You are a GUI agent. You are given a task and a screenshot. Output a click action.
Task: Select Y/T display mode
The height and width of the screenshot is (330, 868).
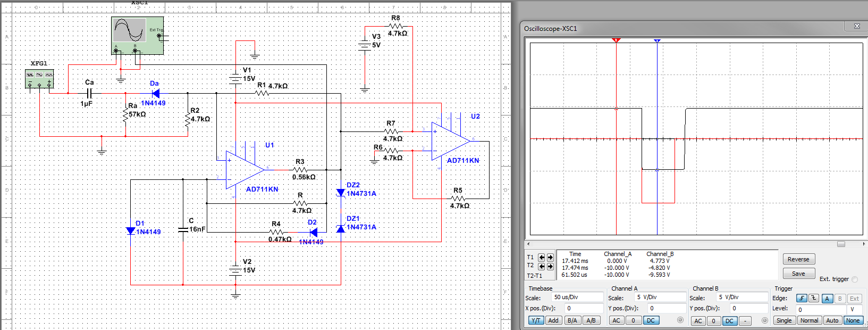click(536, 320)
